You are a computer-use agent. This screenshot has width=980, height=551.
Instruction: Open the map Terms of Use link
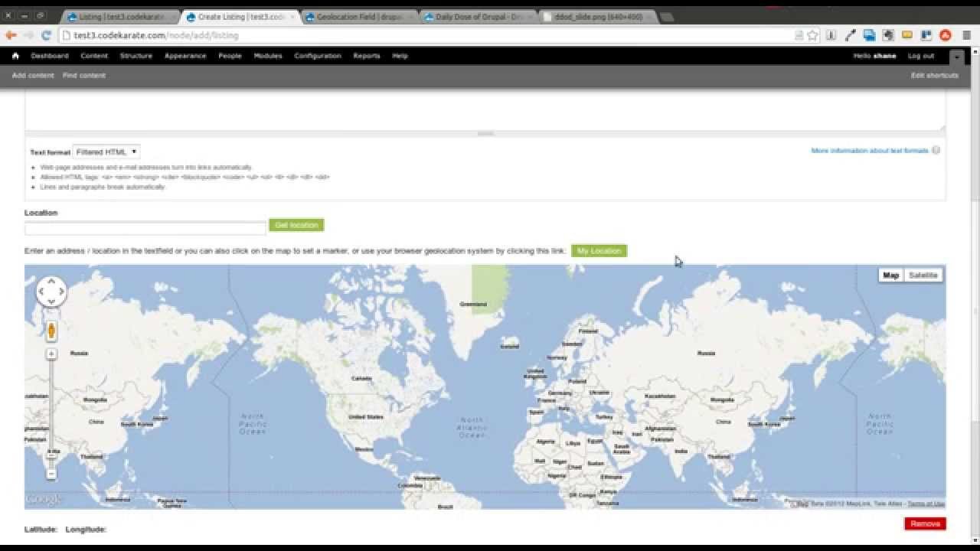click(x=926, y=504)
